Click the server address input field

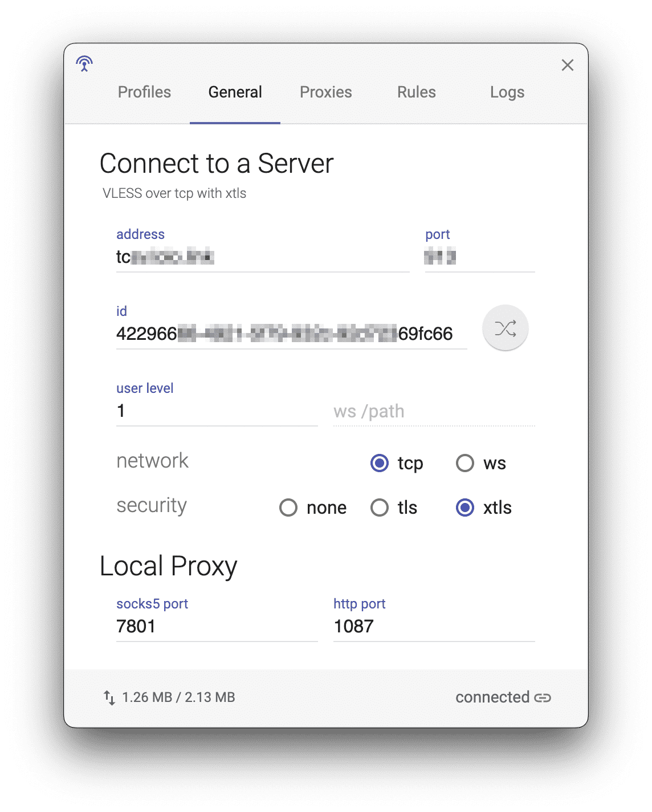click(263, 257)
